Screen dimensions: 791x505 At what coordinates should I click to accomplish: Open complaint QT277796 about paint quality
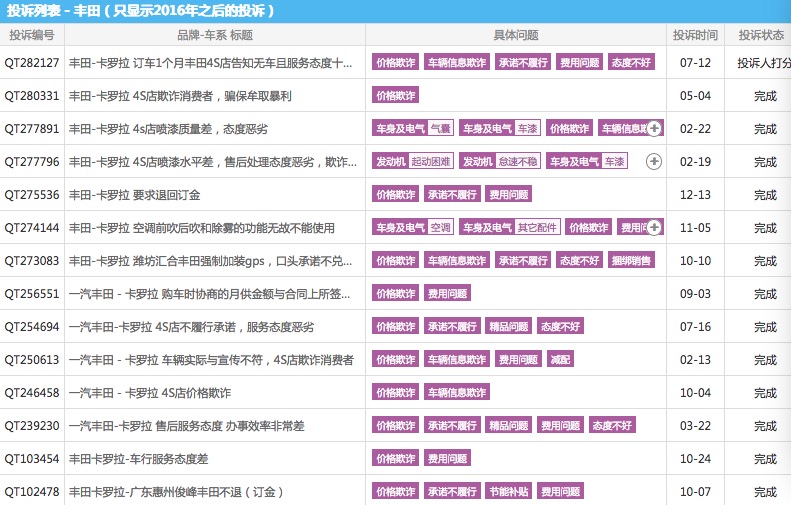212,162
